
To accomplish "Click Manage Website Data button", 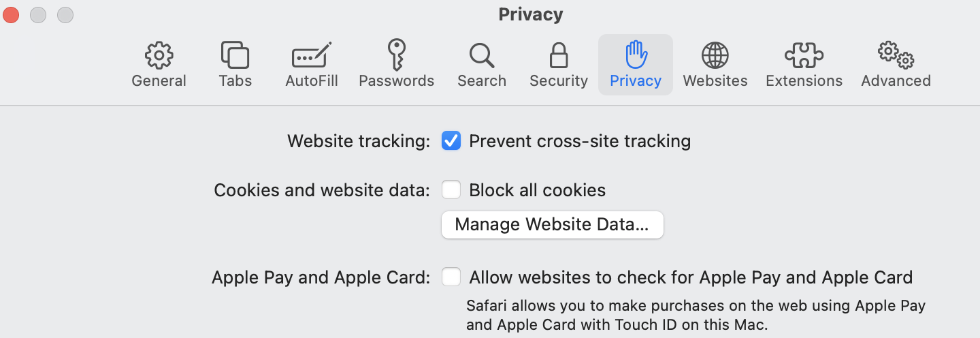I will pos(552,225).
